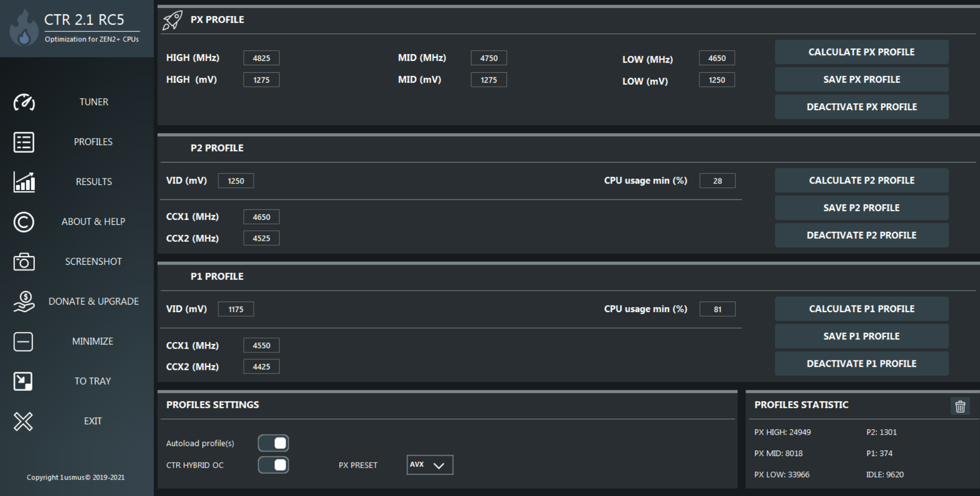Click the trash icon in Profiles Statistic
980x496 pixels.
(x=960, y=406)
